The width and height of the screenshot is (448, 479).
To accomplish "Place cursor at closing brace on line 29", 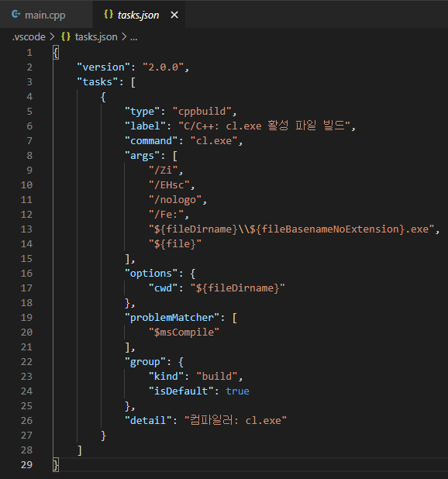I will (56, 464).
